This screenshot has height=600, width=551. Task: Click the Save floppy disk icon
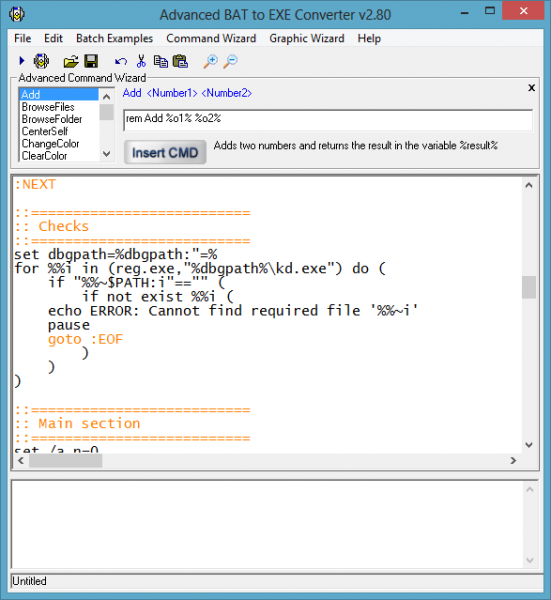(x=91, y=61)
